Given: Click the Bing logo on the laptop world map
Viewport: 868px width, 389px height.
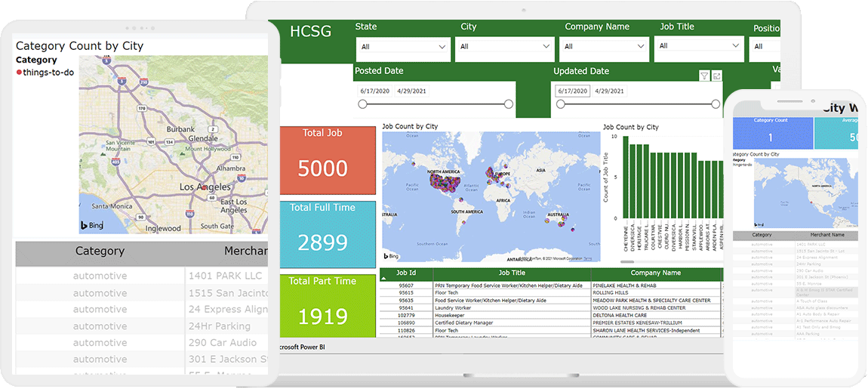Looking at the screenshot, I should pyautogui.click(x=392, y=256).
